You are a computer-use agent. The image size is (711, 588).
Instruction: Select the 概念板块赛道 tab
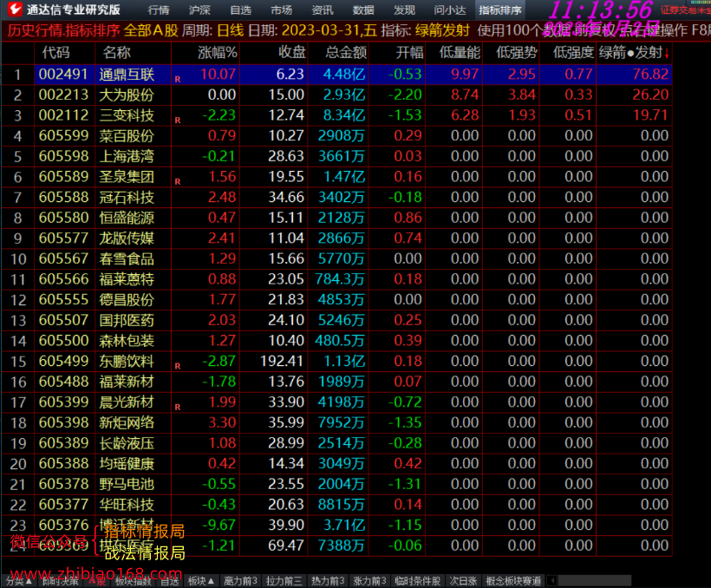(513, 581)
